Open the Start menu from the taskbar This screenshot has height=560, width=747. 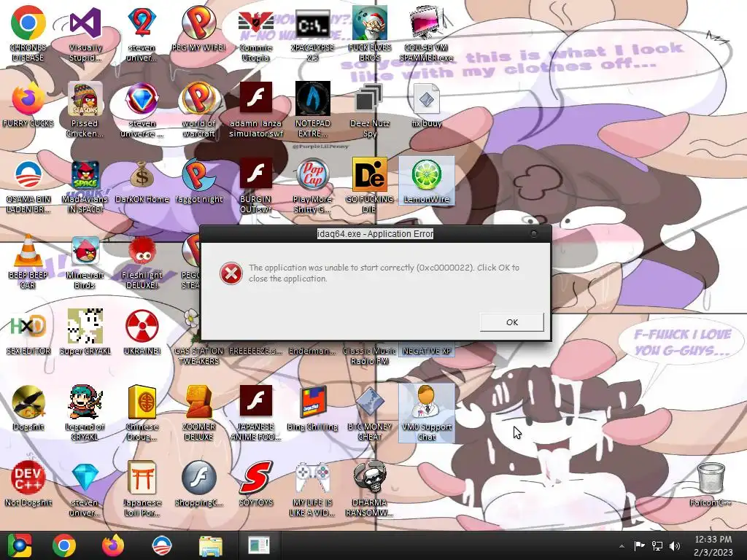click(x=19, y=545)
